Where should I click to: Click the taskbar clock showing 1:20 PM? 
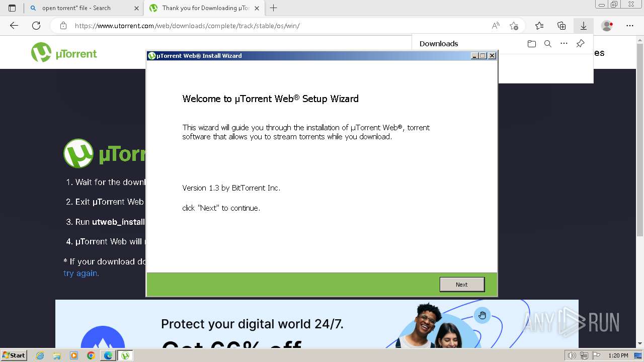pyautogui.click(x=618, y=355)
